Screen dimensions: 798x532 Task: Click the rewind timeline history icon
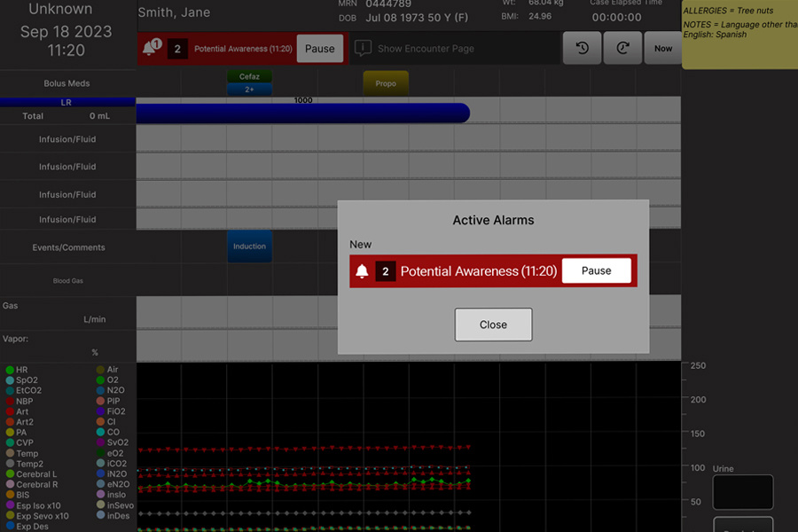583,47
